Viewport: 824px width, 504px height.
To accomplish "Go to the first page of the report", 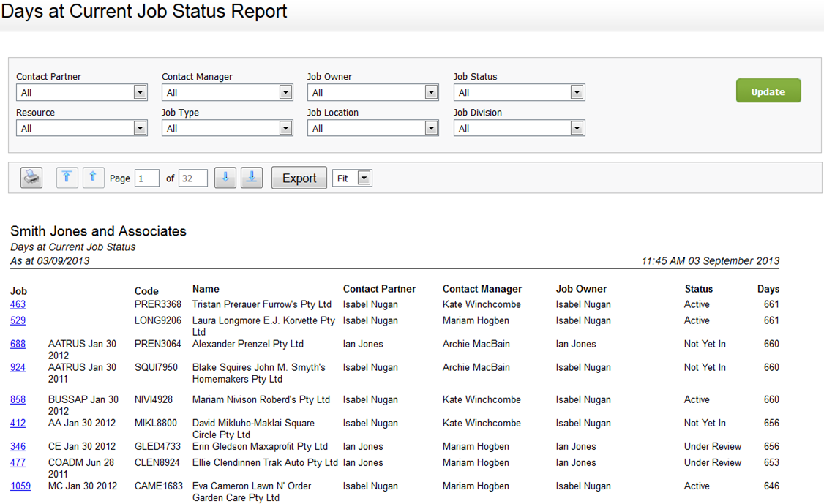I will tap(67, 178).
